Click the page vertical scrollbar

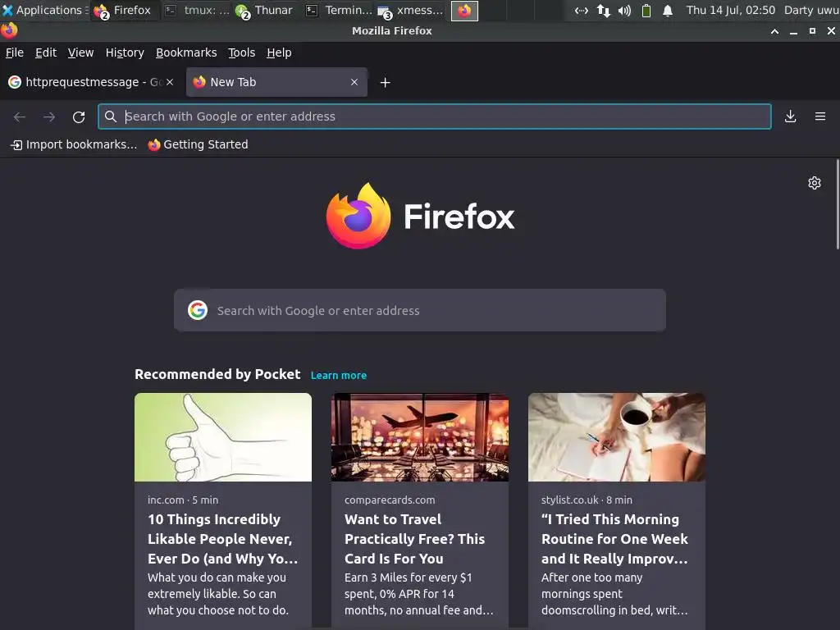pyautogui.click(x=838, y=204)
